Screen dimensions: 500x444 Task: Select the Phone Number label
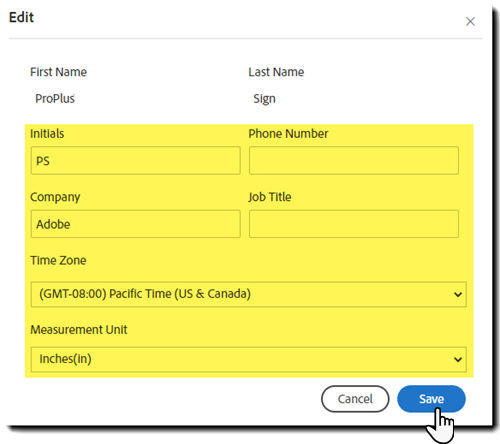pos(288,133)
